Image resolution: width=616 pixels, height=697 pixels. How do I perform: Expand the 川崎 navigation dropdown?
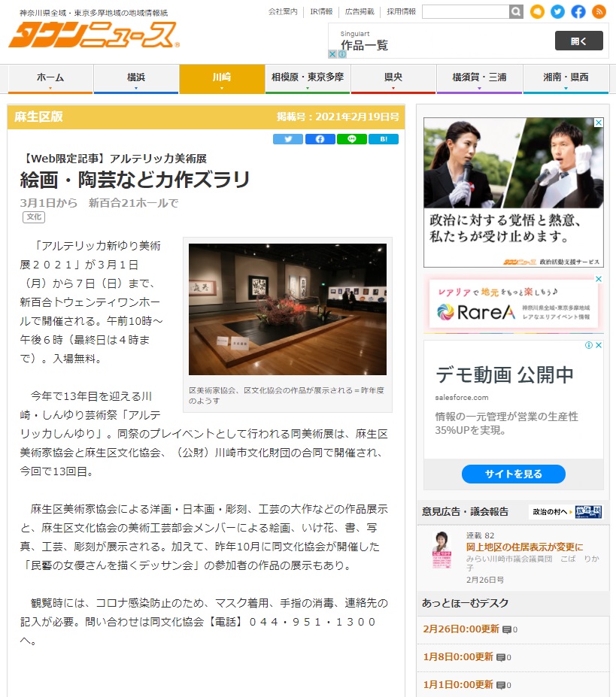click(x=222, y=79)
